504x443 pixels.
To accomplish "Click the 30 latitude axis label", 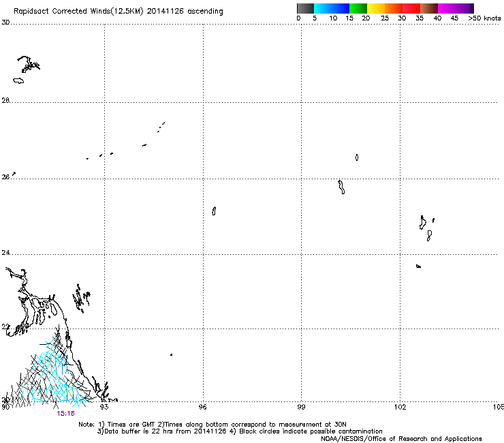I will pos(5,22).
